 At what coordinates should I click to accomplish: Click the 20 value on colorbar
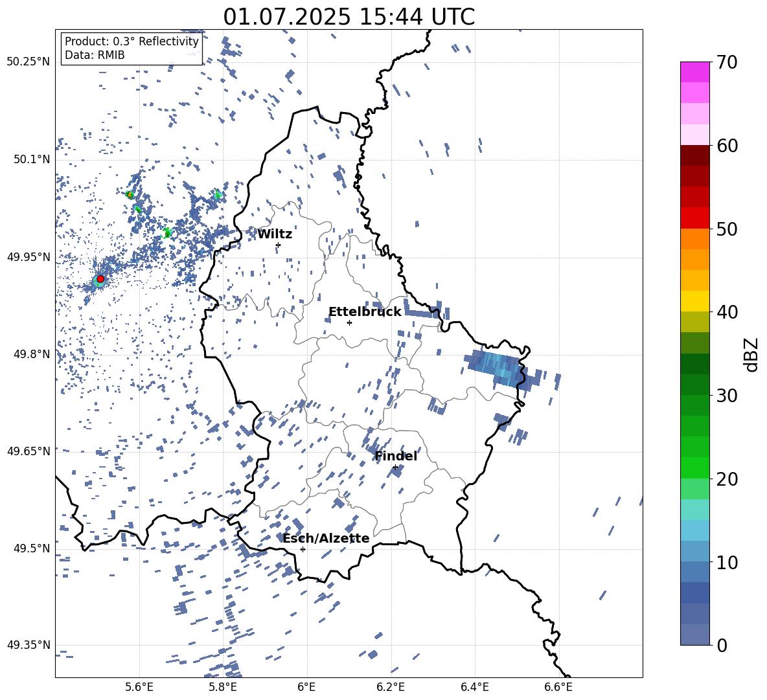click(x=727, y=479)
